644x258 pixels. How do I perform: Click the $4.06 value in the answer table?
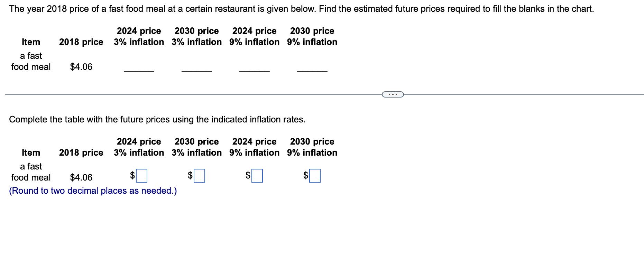pos(81,177)
